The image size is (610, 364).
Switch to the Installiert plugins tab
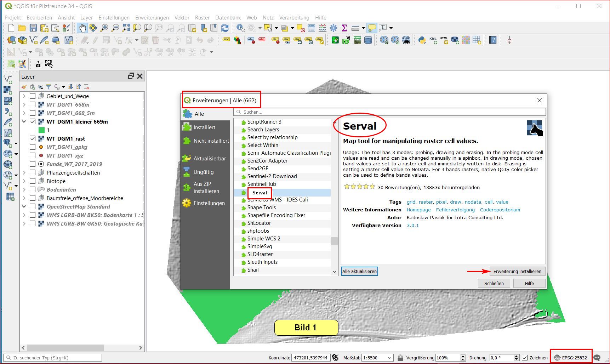[x=204, y=127]
